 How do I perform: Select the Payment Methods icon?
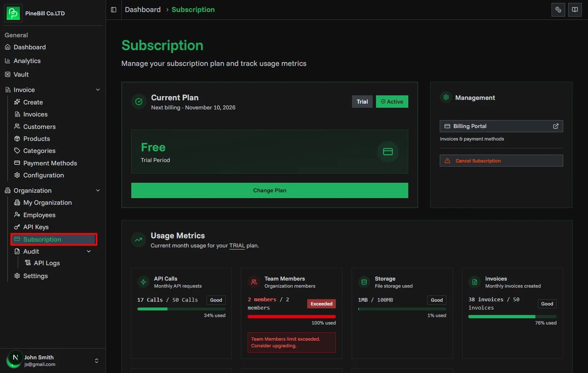(17, 163)
